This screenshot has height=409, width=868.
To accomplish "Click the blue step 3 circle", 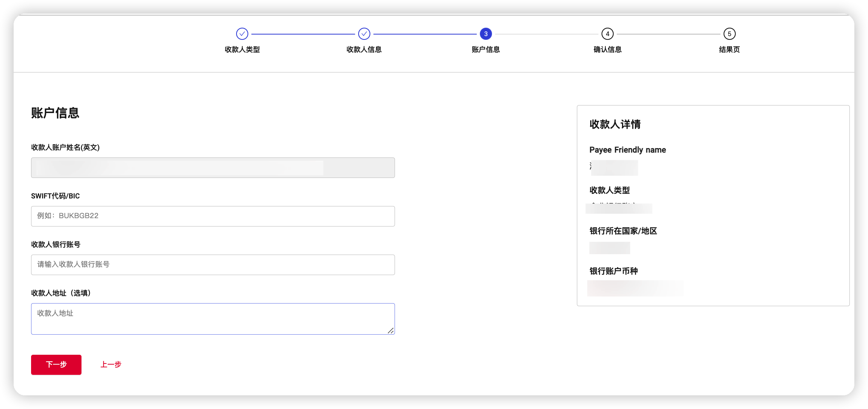I will coord(486,34).
